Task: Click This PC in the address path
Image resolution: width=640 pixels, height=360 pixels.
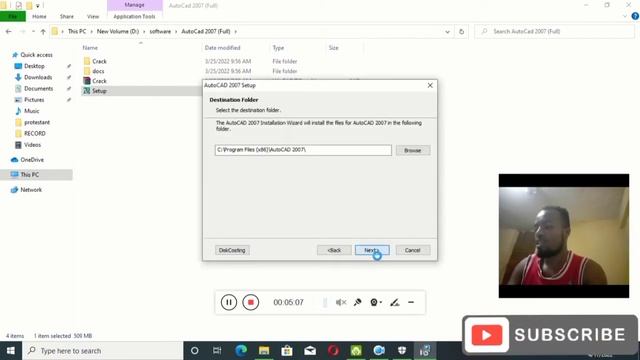Action: tap(77, 31)
